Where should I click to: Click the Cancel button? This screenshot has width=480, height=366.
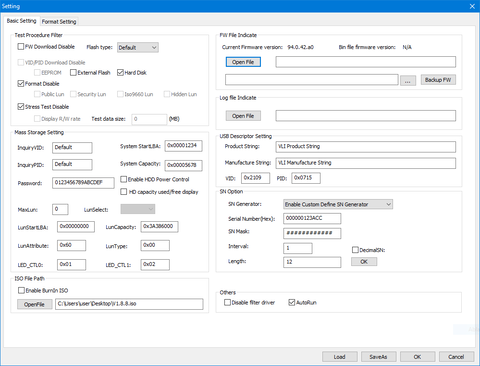coord(456,357)
